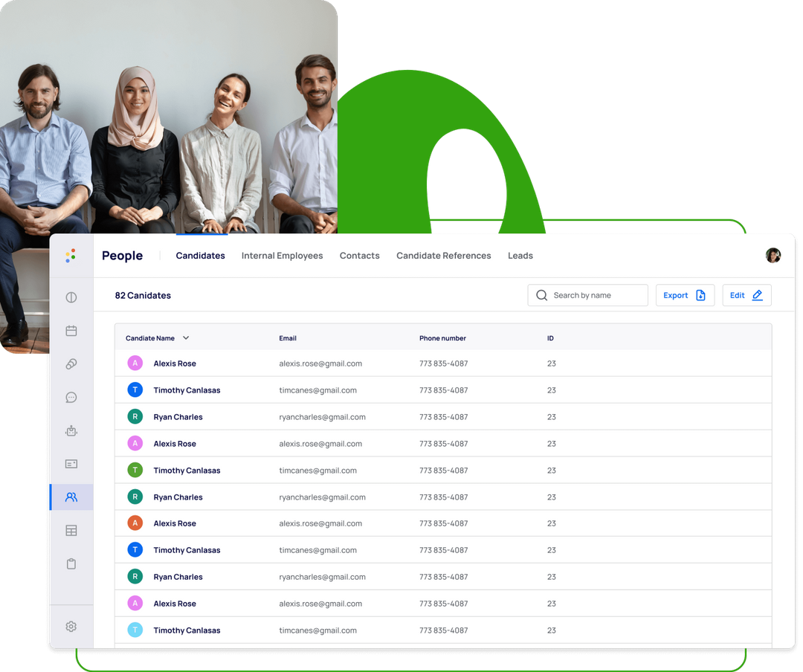Click the contact card icon in the sidebar

tap(71, 463)
